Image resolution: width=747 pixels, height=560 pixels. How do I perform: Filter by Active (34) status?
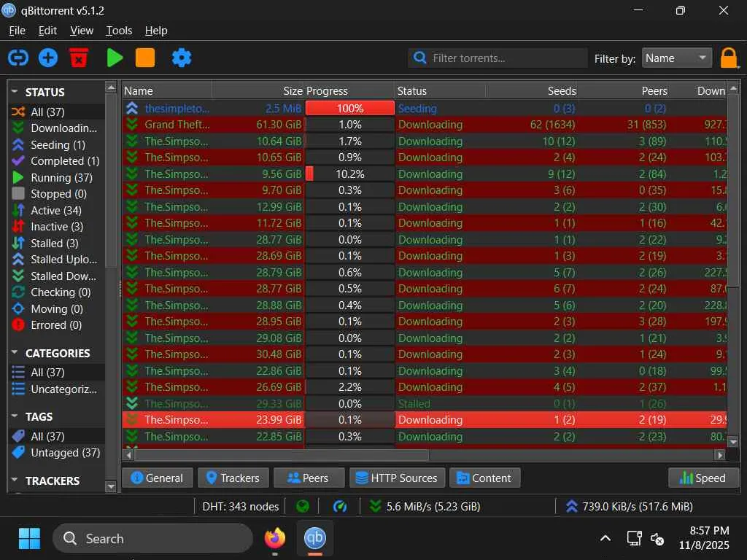[57, 211]
